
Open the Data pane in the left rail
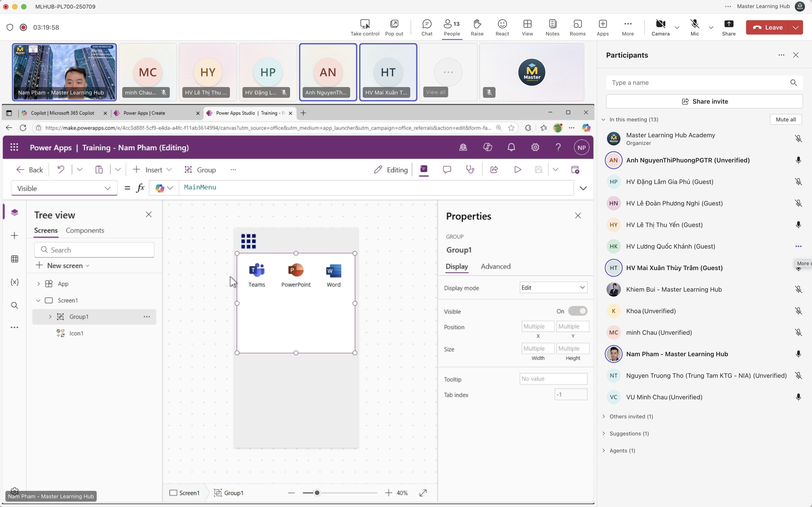(14, 259)
